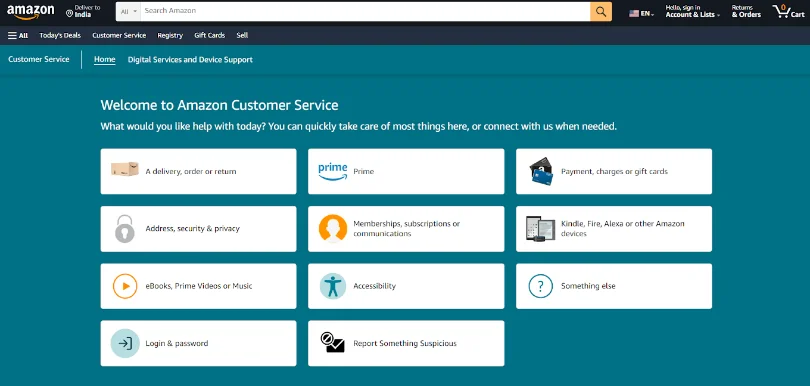Open the All hamburger menu
The height and width of the screenshot is (386, 810).
tap(18, 36)
